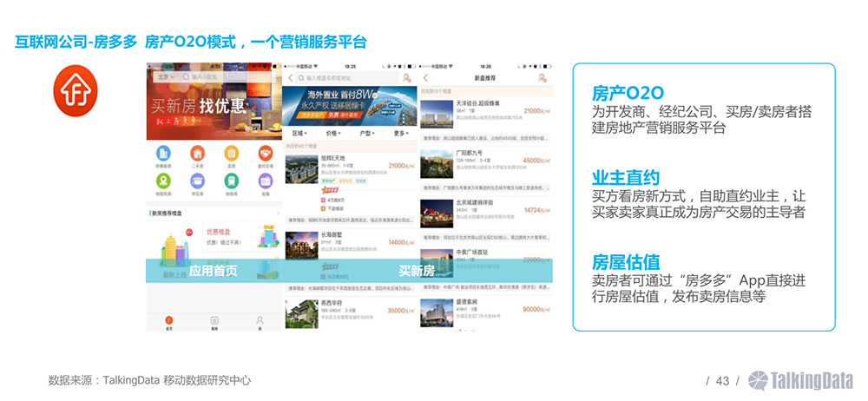
Task: Click the page number 43
Action: click(x=722, y=381)
